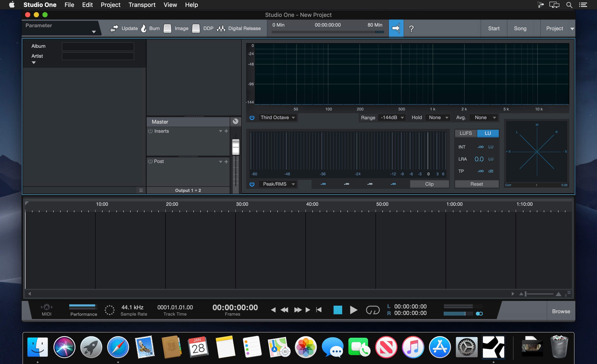This screenshot has height=364, width=597.
Task: Toggle the Post power button
Action: click(x=151, y=161)
